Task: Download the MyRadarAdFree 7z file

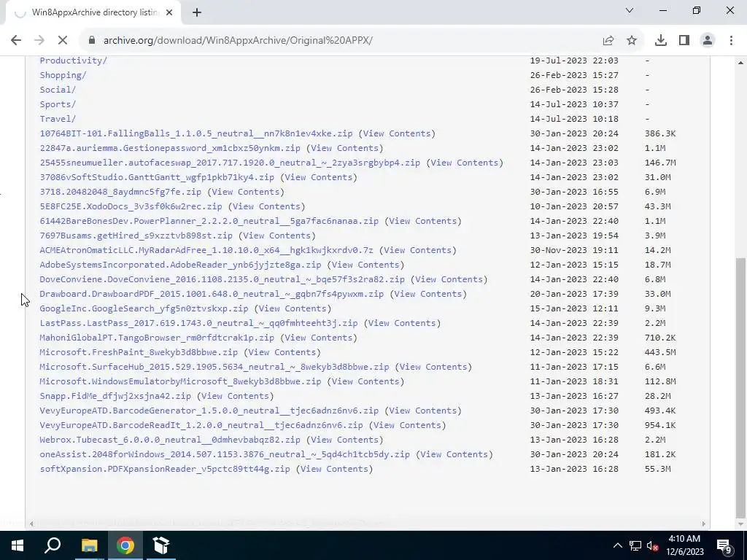Action: click(x=206, y=250)
